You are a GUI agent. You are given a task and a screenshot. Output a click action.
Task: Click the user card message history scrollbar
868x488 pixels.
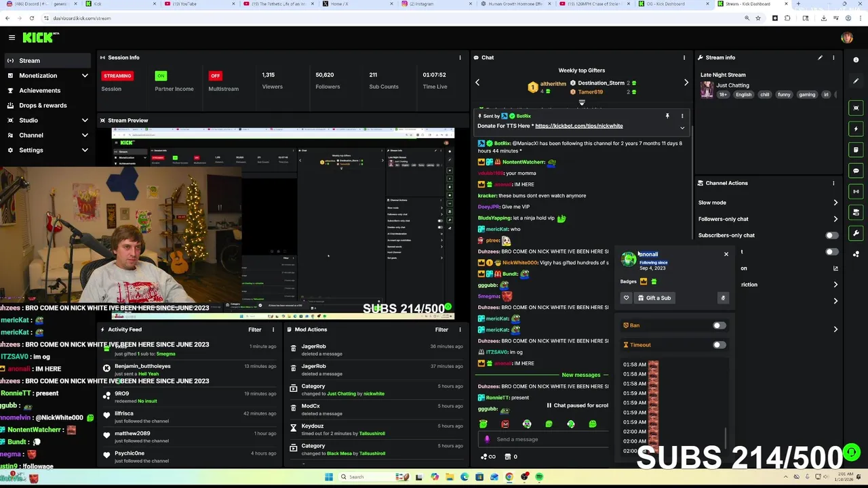[x=726, y=437]
